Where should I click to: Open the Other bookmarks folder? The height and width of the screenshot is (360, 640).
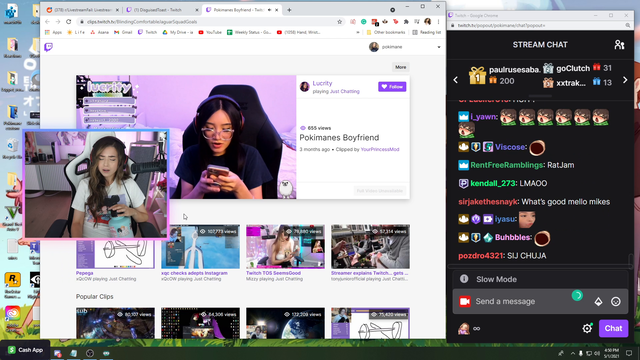coord(386,32)
